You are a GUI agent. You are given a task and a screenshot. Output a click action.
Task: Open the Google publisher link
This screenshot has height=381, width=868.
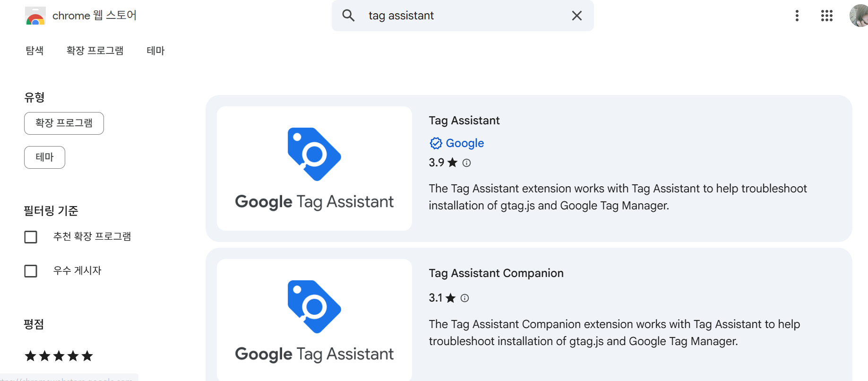coord(465,143)
